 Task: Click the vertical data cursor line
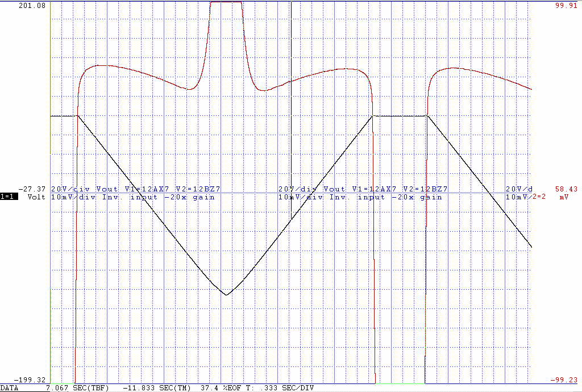(291, 114)
